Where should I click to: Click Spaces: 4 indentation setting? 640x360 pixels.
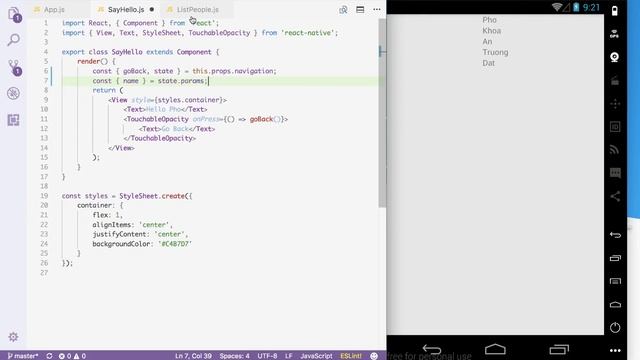click(234, 356)
